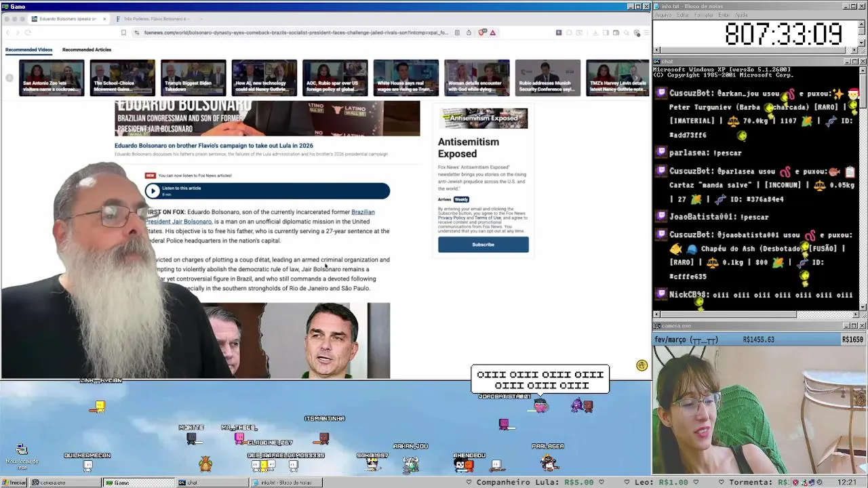Viewport: 868px width, 488px height.
Task: Switch to the Game taskbar button
Action: coord(138,483)
